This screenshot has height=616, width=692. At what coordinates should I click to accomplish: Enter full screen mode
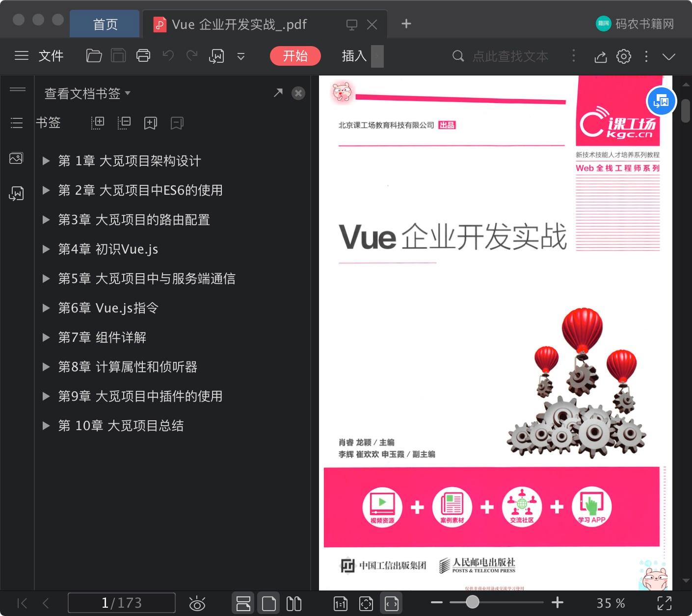[665, 603]
